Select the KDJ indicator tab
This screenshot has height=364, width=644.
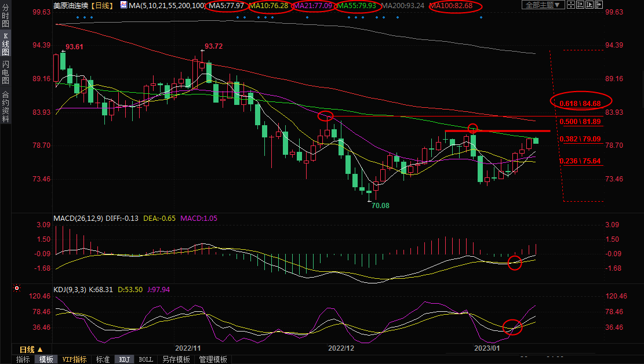[124, 359]
